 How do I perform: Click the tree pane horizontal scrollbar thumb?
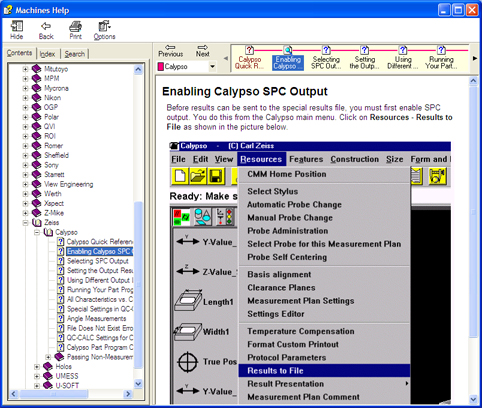(x=53, y=394)
